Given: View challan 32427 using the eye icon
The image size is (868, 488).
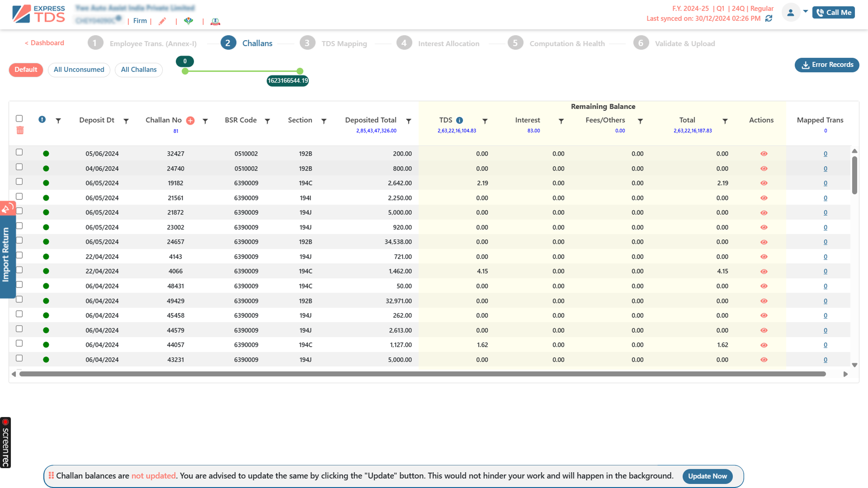Looking at the screenshot, I should [x=764, y=154].
